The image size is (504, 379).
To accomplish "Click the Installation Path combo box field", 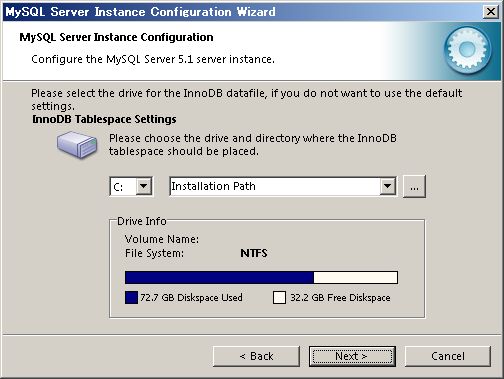I will pyautogui.click(x=283, y=186).
